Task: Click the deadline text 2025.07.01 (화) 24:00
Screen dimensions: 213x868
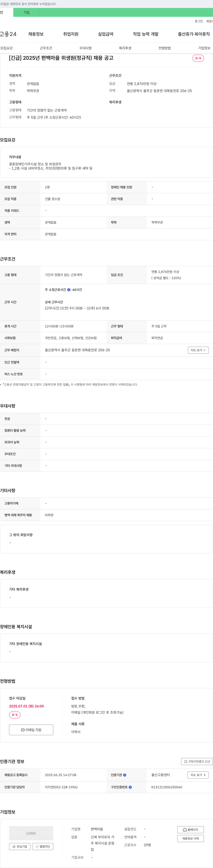Action: click(26, 706)
